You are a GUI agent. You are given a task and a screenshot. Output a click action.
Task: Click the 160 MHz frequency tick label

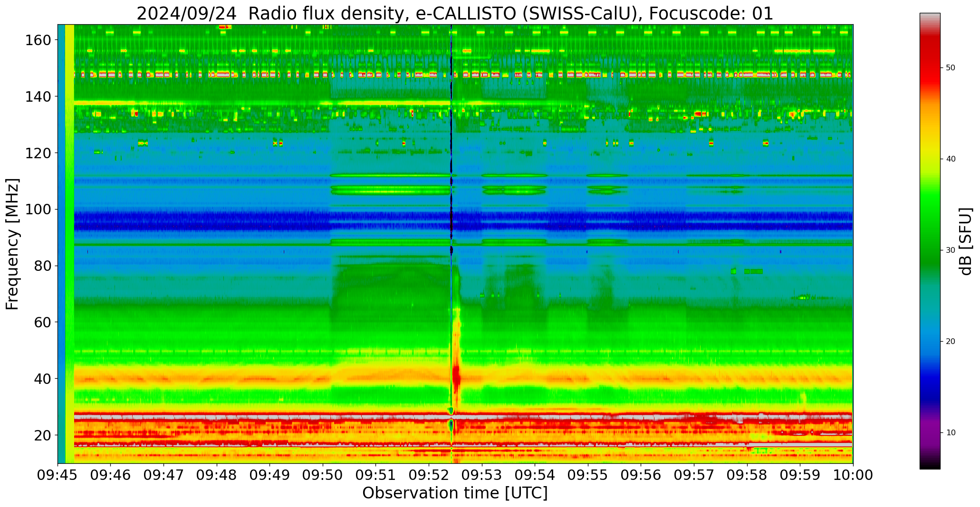38,40
